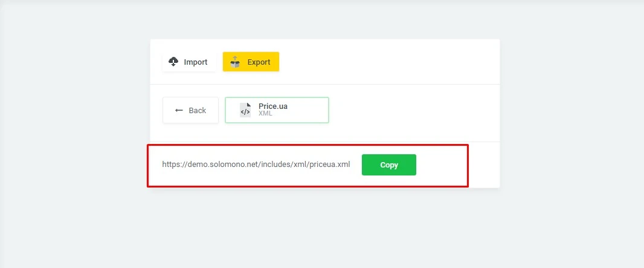Screen dimensions: 644x268
Task: Click the word 'Back' in the button
Action: tap(198, 111)
